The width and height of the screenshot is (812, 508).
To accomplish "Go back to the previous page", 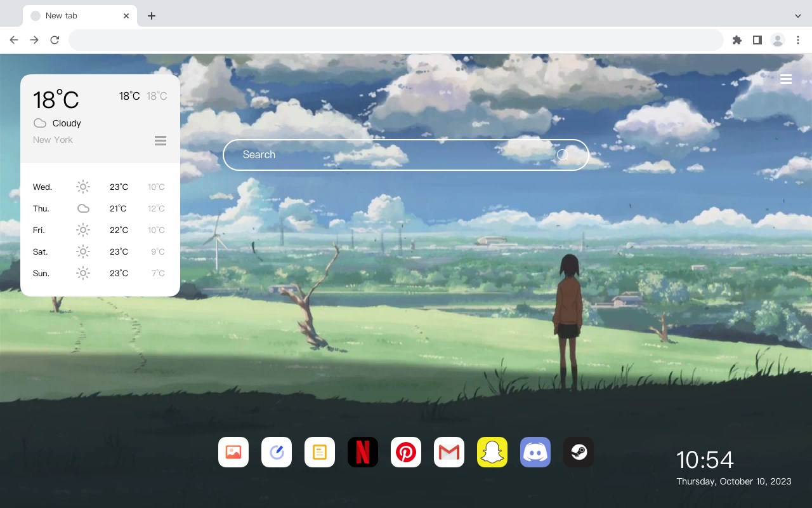I will click(14, 40).
